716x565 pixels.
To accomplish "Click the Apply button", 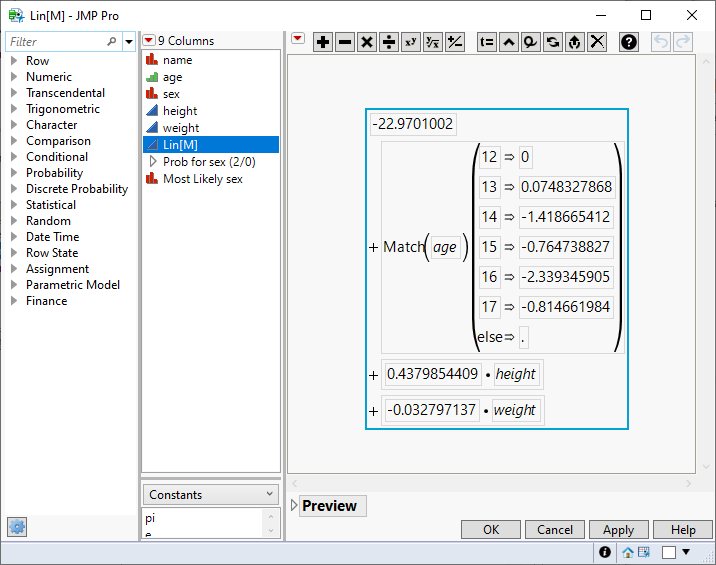I will click(618, 530).
